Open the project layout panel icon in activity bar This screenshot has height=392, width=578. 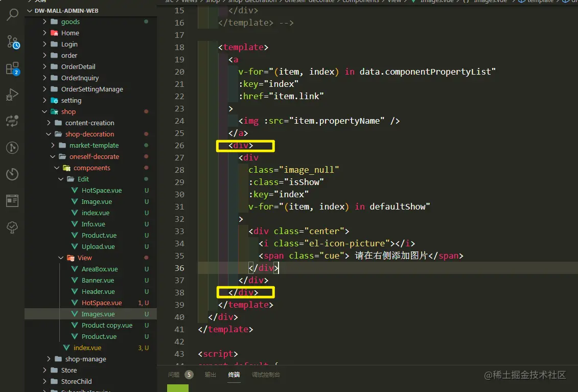pos(12,201)
